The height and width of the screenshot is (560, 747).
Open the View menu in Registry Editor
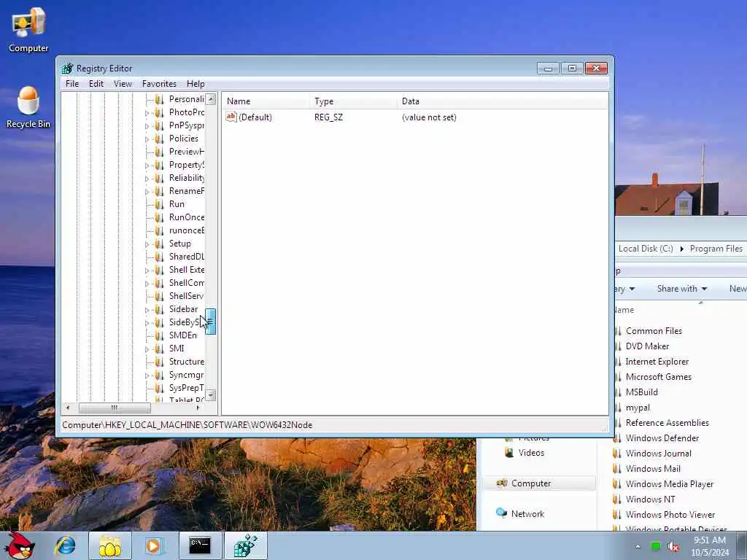tap(123, 84)
